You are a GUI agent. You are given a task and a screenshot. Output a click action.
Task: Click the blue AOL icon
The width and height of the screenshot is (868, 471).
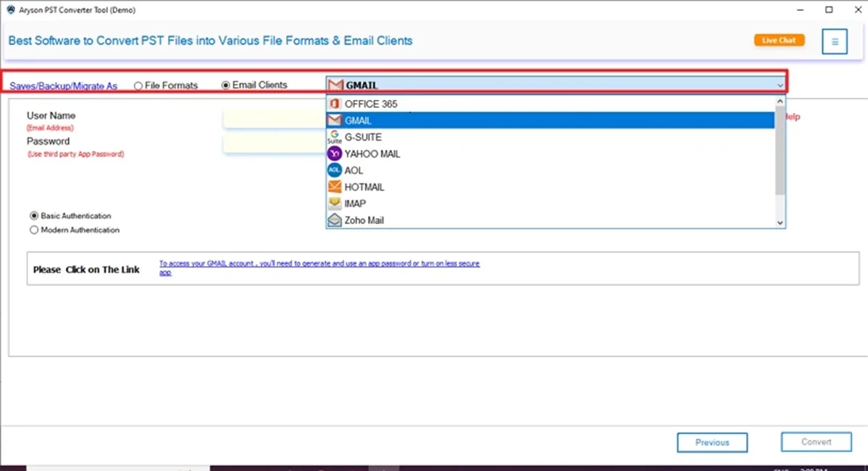pos(334,170)
